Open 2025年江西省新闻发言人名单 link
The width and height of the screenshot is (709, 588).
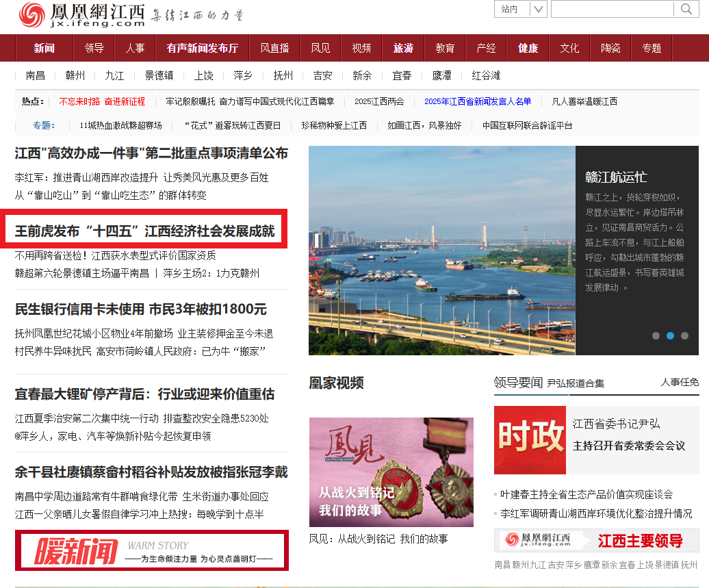478,101
